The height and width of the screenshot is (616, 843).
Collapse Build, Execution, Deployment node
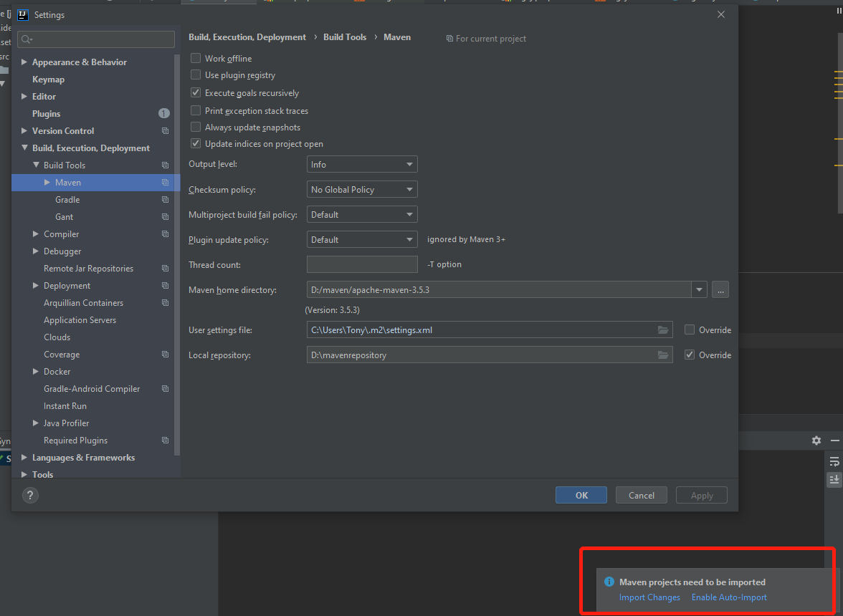click(24, 148)
